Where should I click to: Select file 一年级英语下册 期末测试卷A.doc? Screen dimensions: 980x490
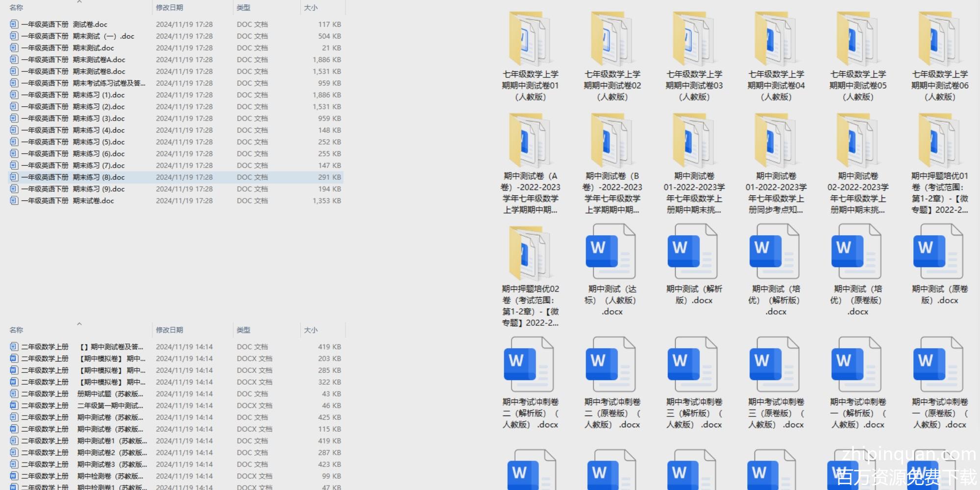coord(73,60)
